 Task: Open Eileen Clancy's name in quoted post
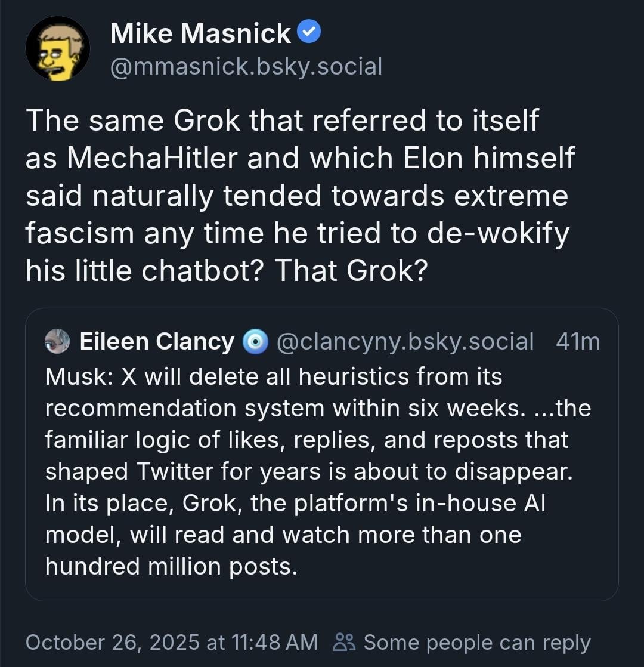(x=157, y=341)
